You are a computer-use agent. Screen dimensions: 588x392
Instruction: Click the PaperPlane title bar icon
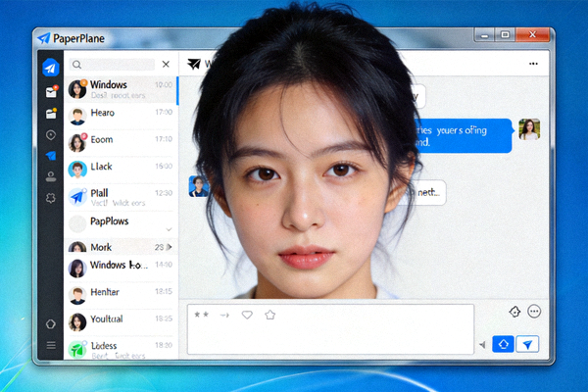coord(44,38)
